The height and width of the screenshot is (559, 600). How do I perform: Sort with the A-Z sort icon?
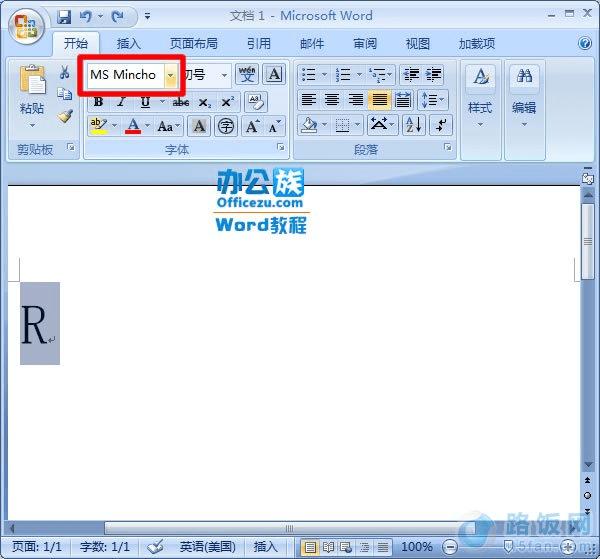414,125
